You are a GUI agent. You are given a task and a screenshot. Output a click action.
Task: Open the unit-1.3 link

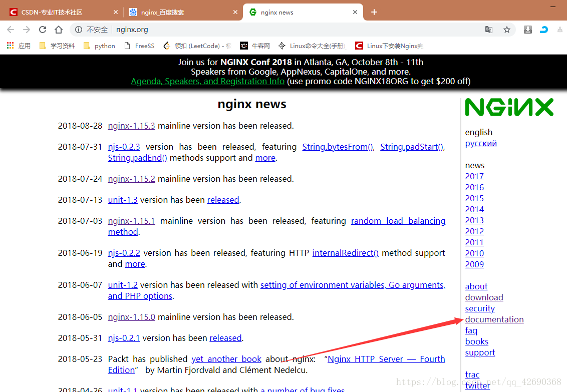[x=123, y=200]
